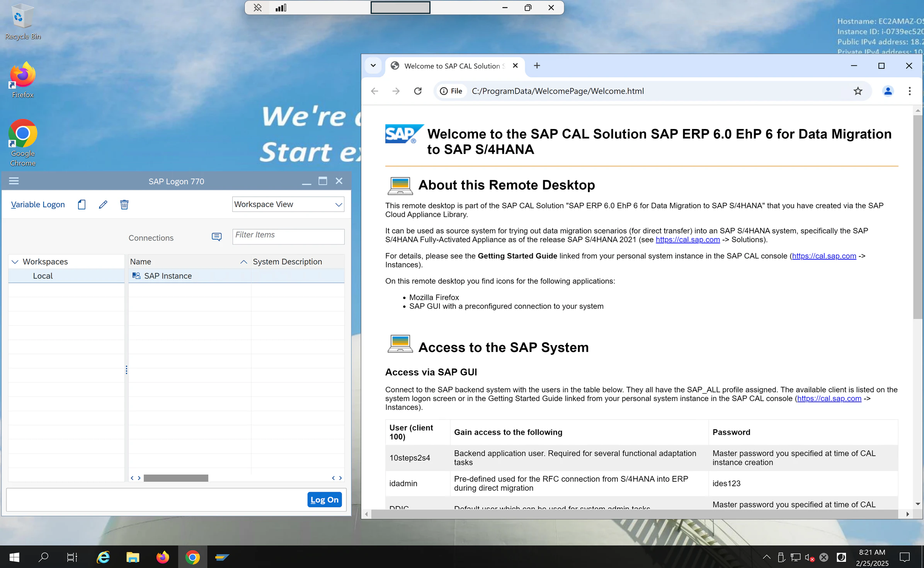The height and width of the screenshot is (568, 924).
Task: Click the message icon next to Connections
Action: [217, 237]
